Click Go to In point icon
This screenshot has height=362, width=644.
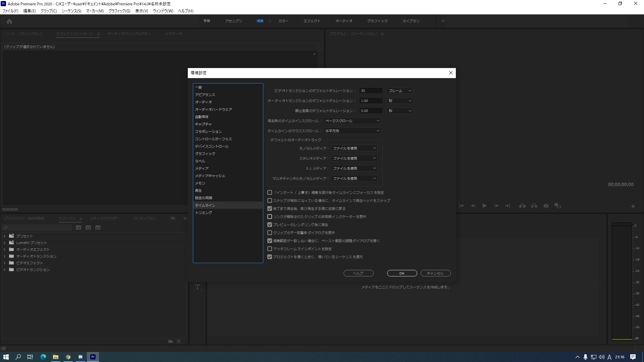462,206
